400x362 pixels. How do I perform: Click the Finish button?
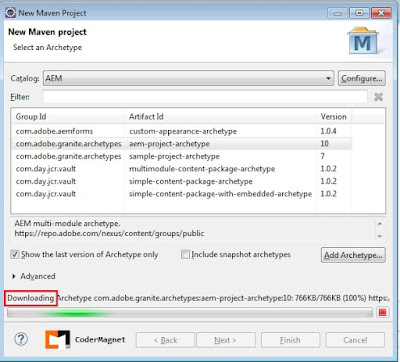[290, 340]
